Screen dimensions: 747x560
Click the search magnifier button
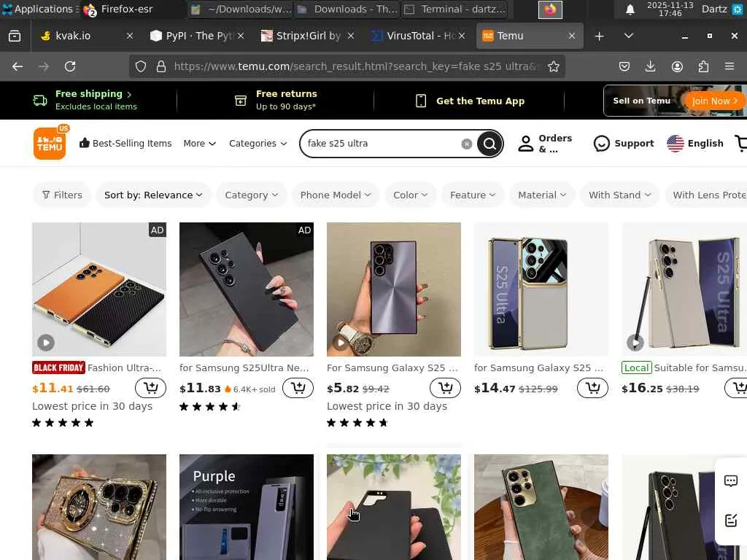pos(489,144)
